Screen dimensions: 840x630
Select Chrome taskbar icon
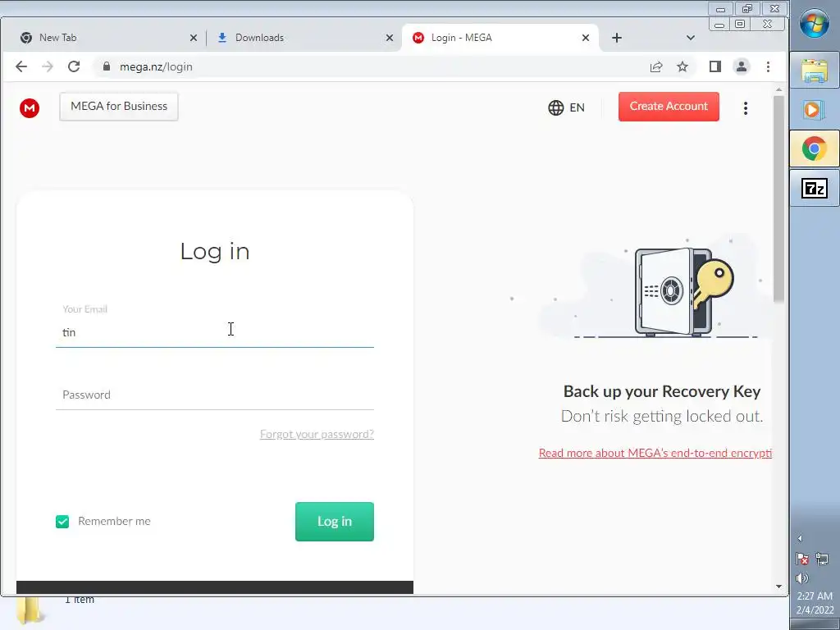pyautogui.click(x=815, y=148)
